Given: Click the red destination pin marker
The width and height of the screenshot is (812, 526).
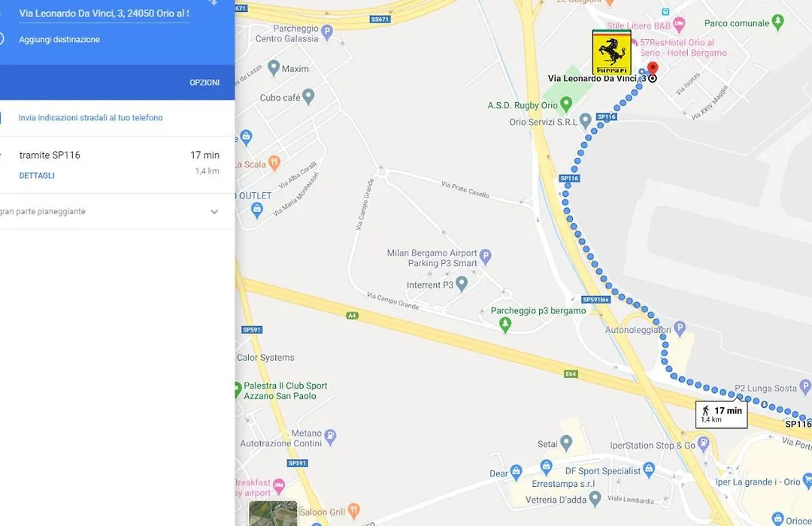Looking at the screenshot, I should click(653, 68).
